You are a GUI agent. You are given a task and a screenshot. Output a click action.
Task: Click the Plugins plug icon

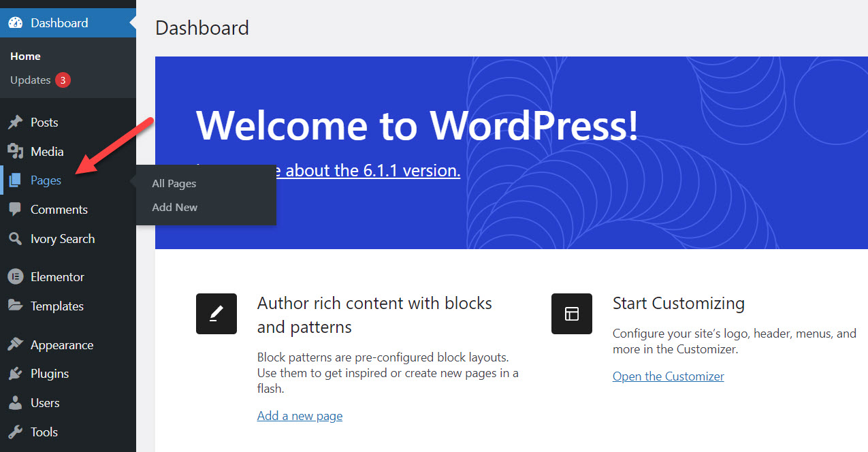click(x=15, y=374)
